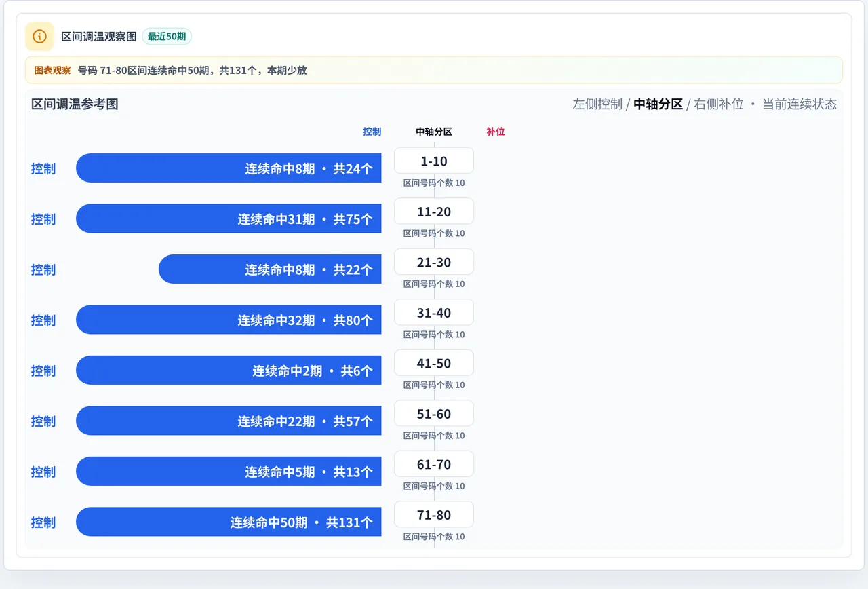This screenshot has width=868, height=589.
Task: Select the 11-20 range pill
Action: coord(434,212)
